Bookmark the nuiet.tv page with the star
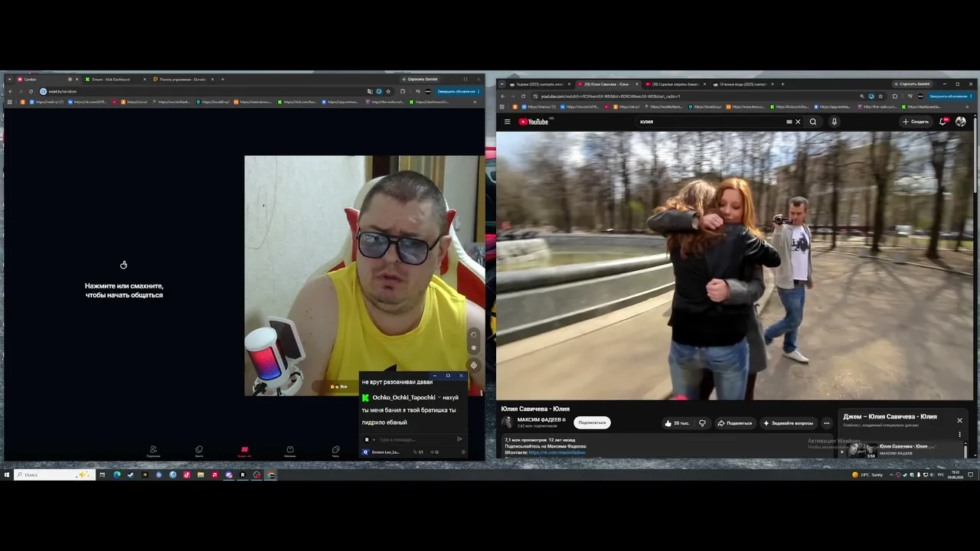 click(x=388, y=91)
